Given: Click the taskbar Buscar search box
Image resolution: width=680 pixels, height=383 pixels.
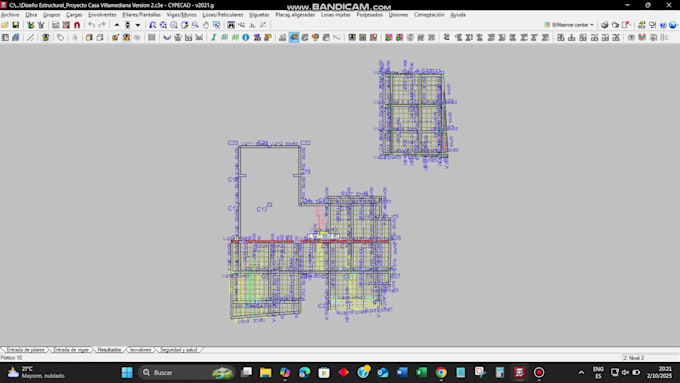Looking at the screenshot, I should [186, 373].
